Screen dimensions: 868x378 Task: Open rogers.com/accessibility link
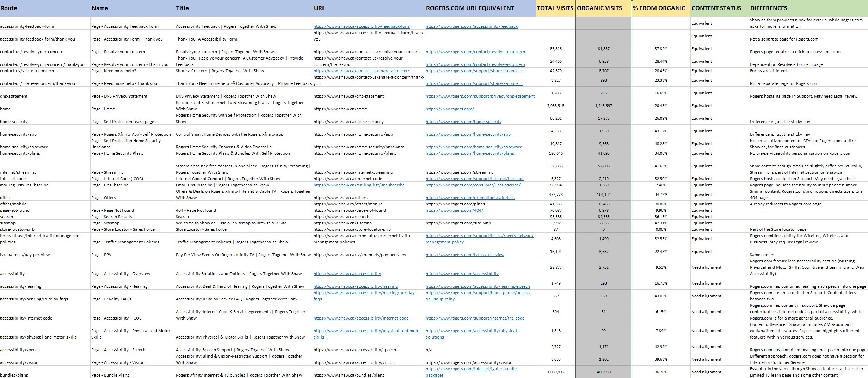click(x=462, y=274)
